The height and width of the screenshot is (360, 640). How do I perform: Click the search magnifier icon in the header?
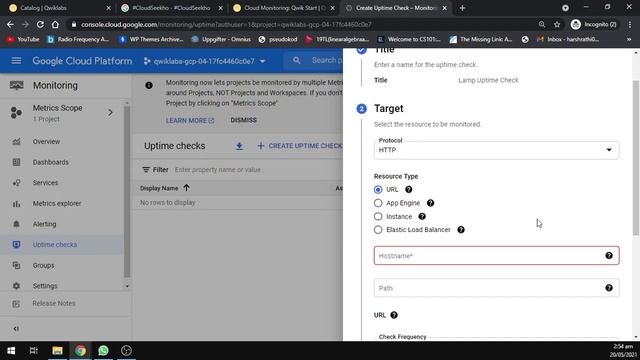297,60
